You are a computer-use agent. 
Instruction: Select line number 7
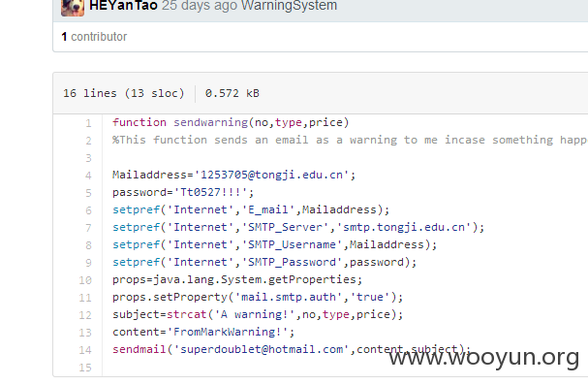click(88, 228)
